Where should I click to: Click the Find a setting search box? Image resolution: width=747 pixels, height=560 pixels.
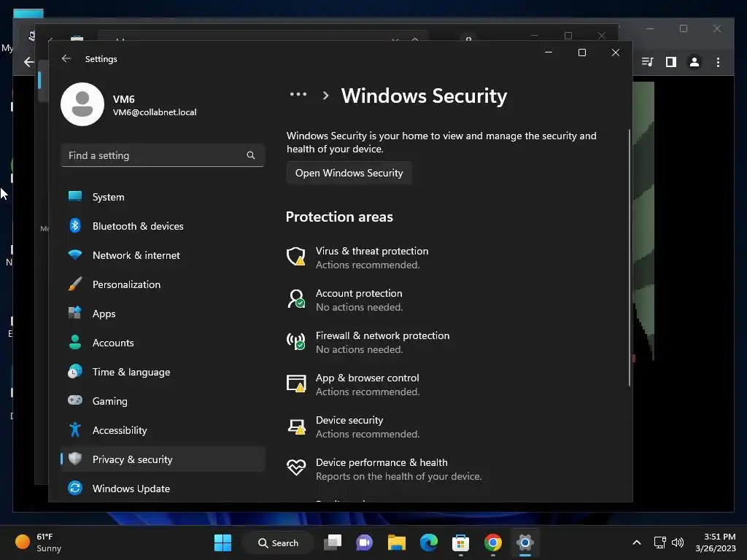click(x=163, y=155)
